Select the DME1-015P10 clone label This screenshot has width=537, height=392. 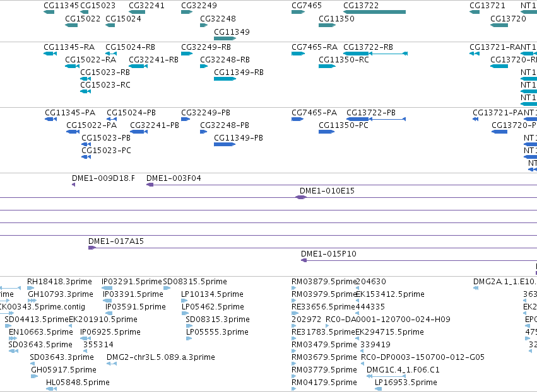click(328, 254)
